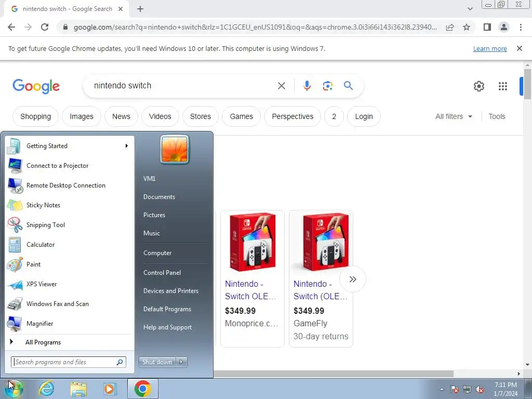
Task: Open Remote Desktop Connection
Action: (x=70, y=185)
